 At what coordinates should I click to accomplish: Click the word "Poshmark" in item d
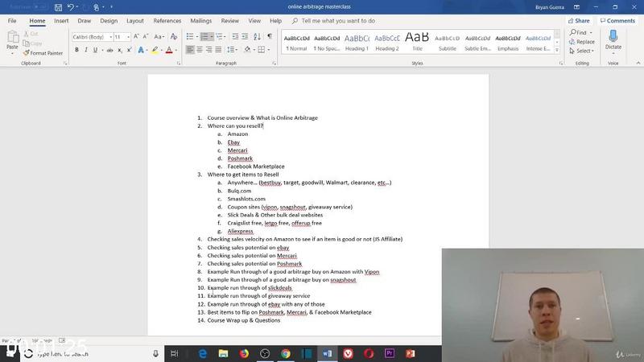pyautogui.click(x=240, y=158)
